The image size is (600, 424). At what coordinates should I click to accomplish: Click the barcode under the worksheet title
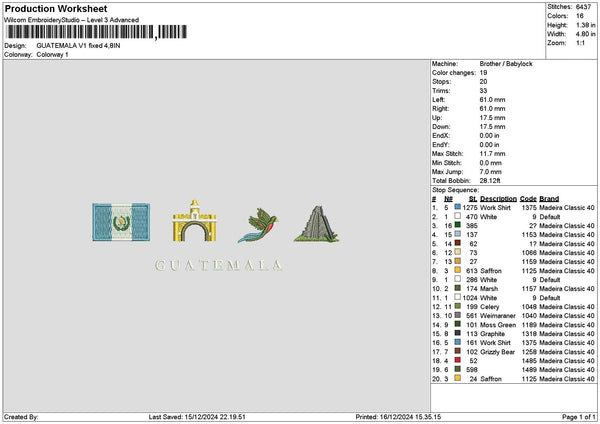coord(97,32)
